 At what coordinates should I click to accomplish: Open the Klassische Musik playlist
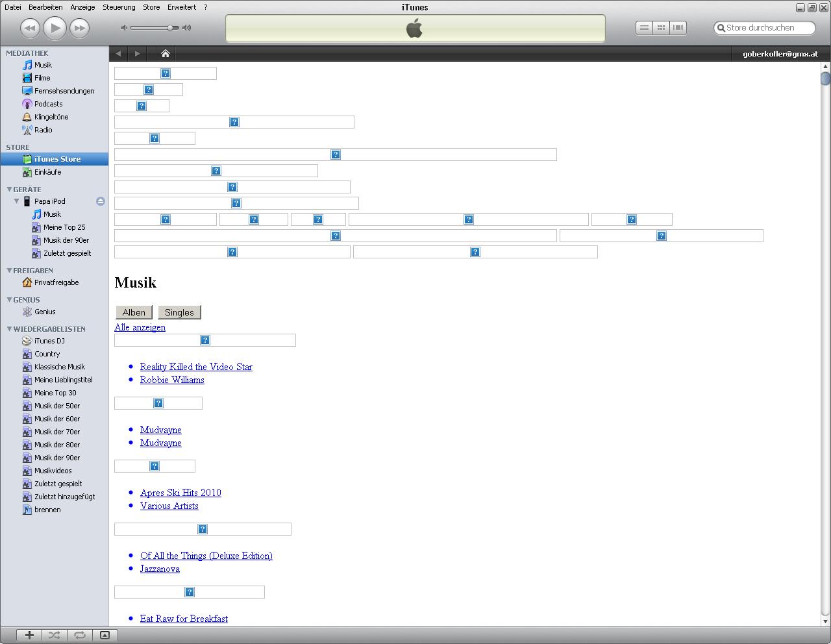(x=60, y=367)
